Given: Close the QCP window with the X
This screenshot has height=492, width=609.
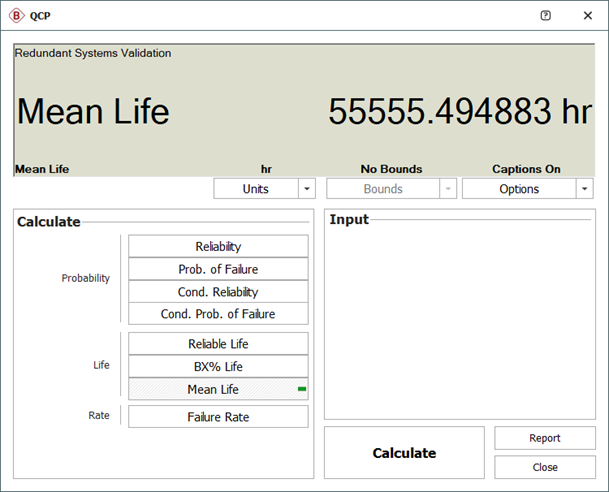Looking at the screenshot, I should click(587, 16).
